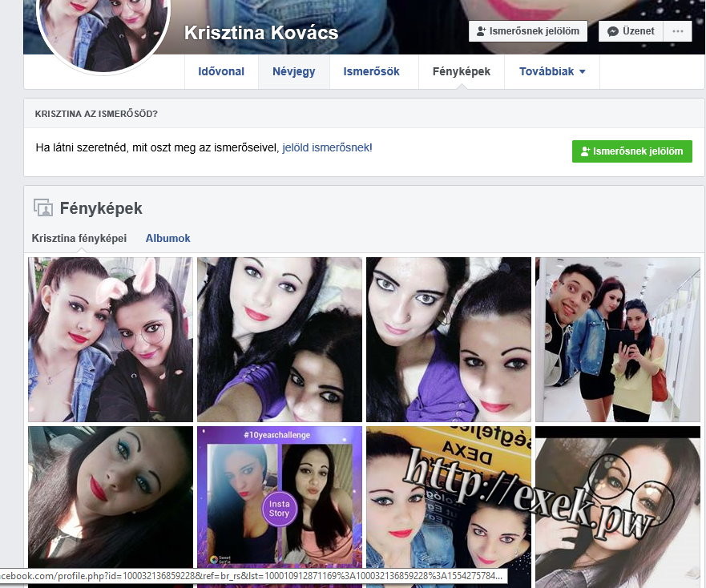
Task: Click the jelöld ismerősnek link
Action: click(x=325, y=147)
